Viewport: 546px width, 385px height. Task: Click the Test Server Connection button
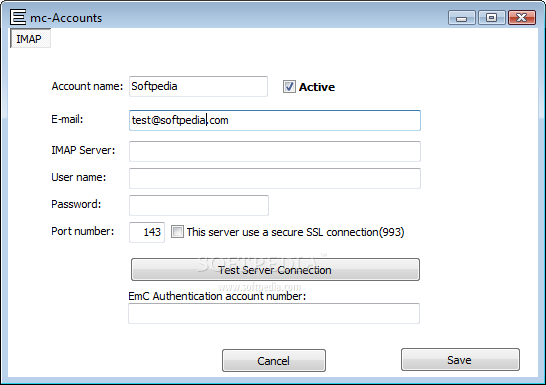pos(275,269)
